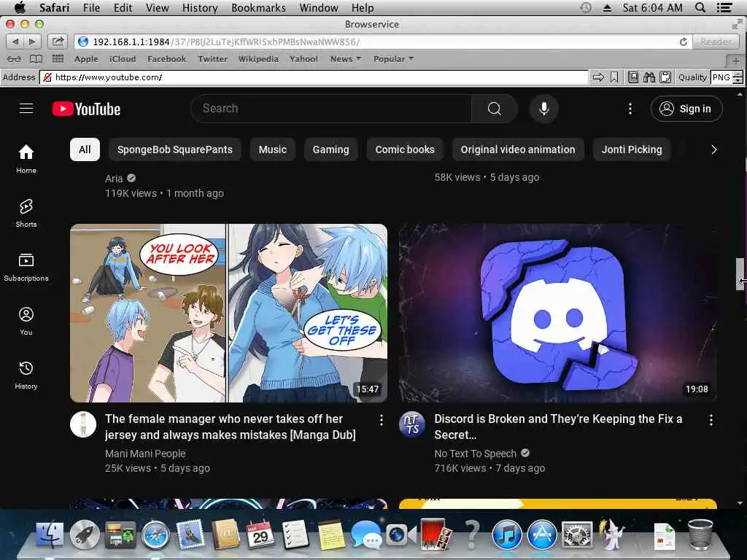The width and height of the screenshot is (747, 560).
Task: Click the page vertical scrollbar thumb
Action: [740, 274]
